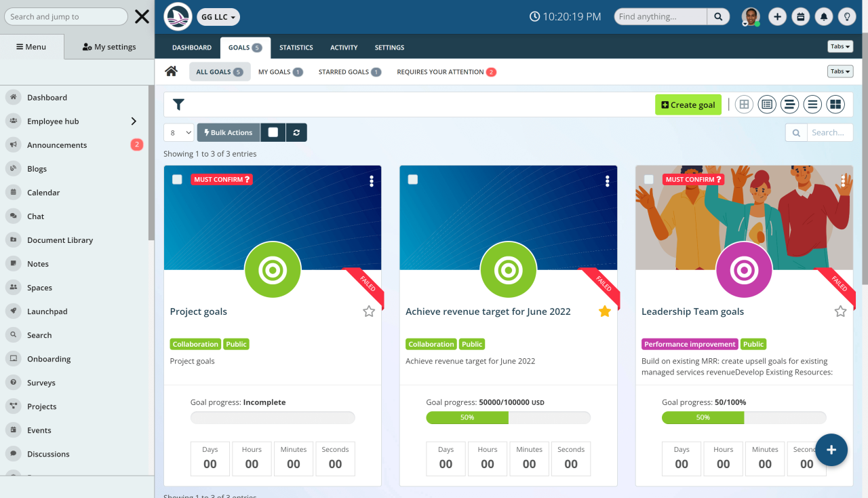The image size is (868, 498).
Task: Open the filter funnel icon
Action: (x=178, y=104)
